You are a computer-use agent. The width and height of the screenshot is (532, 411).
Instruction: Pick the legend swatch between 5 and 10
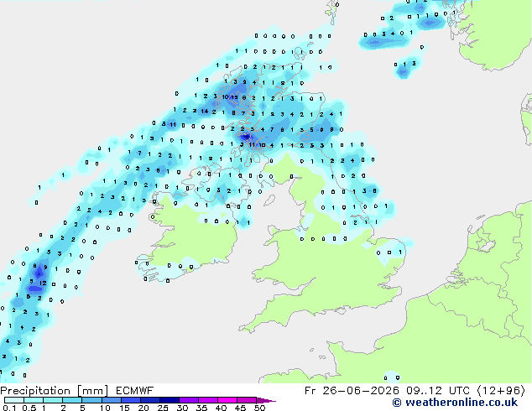point(91,400)
